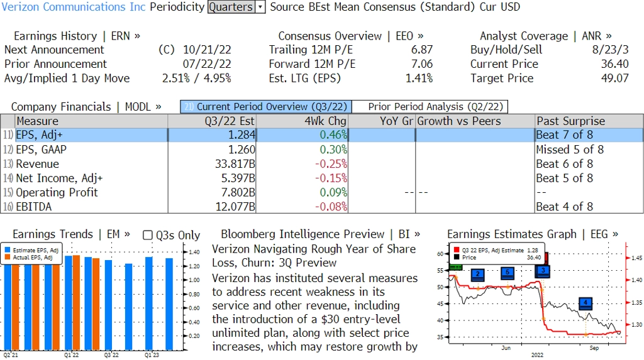Screen dimensions: 644x360
Task: Click the numbered marker 4 on estimates graph
Action: pyautogui.click(x=586, y=303)
